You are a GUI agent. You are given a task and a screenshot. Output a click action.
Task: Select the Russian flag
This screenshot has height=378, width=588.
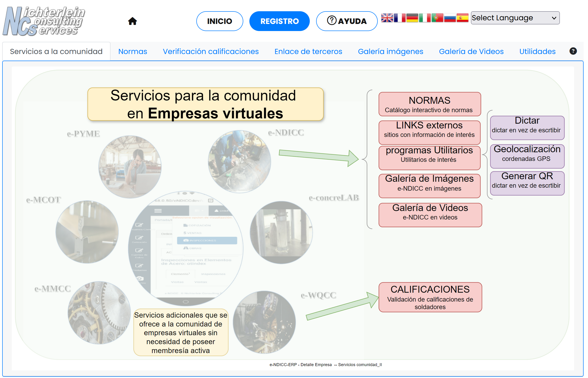point(450,18)
